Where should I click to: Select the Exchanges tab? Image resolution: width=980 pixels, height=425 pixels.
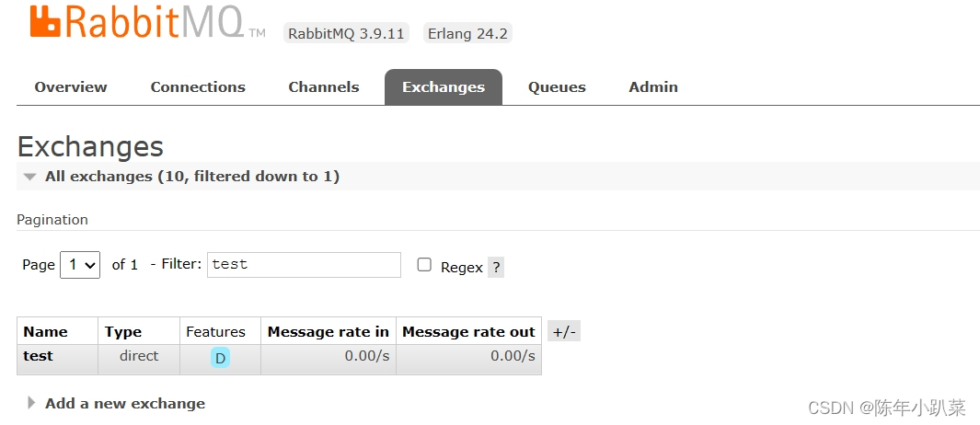[x=444, y=86]
